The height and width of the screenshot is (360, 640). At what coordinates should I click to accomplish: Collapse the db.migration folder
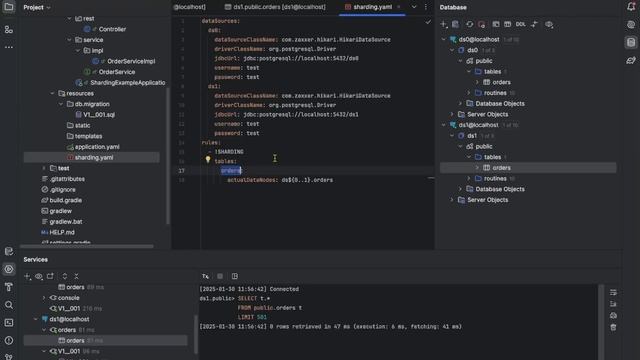click(61, 104)
